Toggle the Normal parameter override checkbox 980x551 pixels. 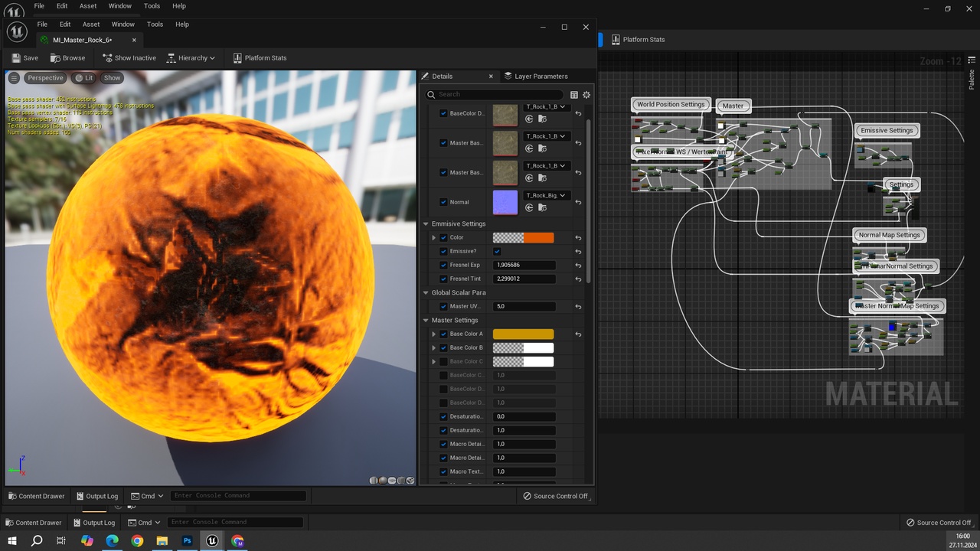[443, 202]
